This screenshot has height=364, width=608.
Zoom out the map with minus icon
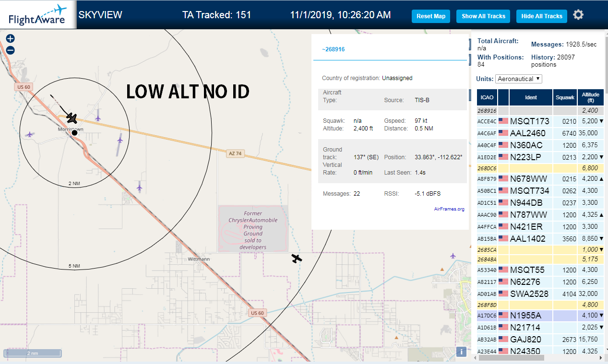tap(10, 50)
